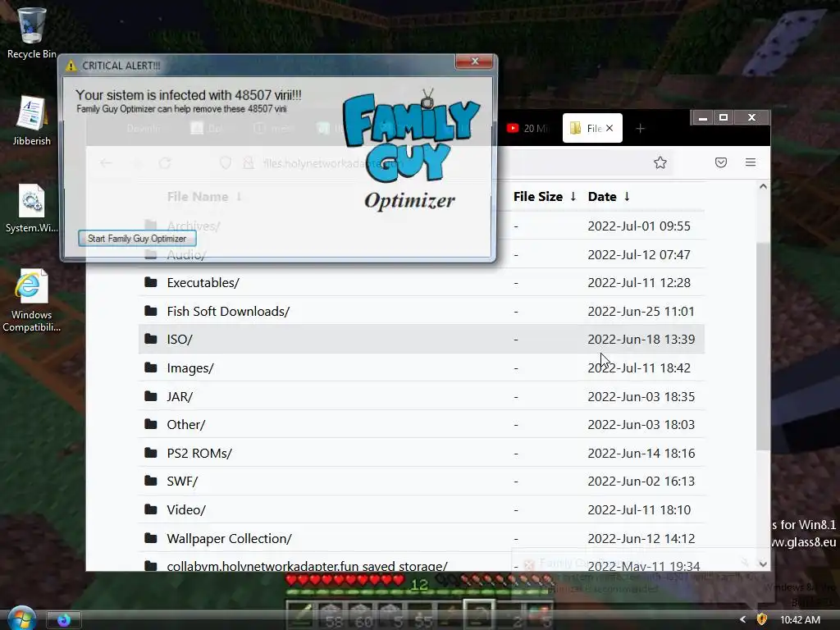This screenshot has width=840, height=630.
Task: Open the ISO/ folder link
Action: (180, 339)
